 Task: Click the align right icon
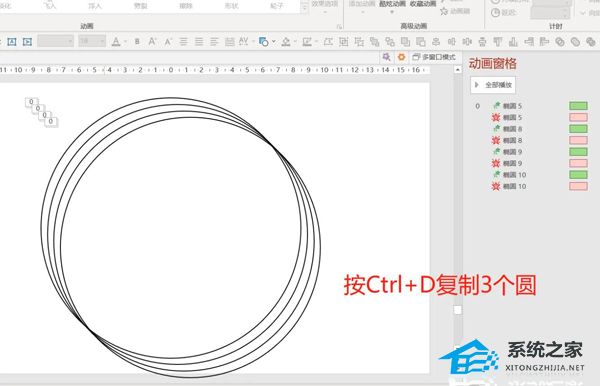(x=529, y=41)
